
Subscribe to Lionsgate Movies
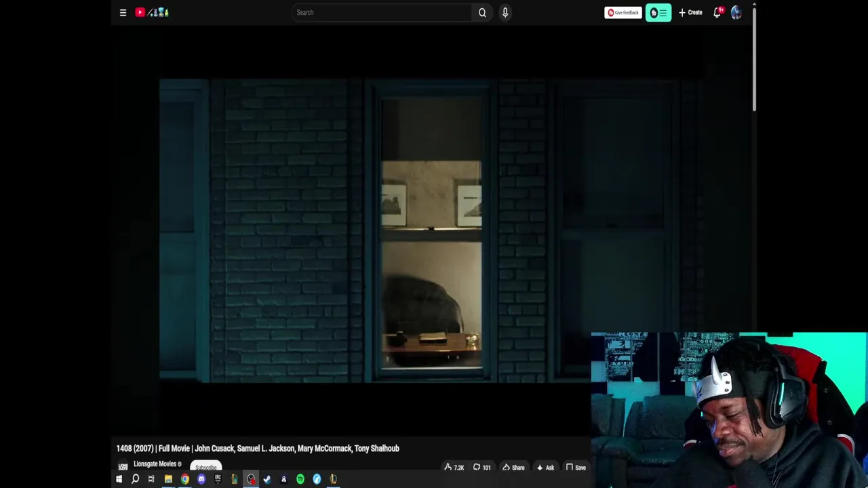point(205,467)
